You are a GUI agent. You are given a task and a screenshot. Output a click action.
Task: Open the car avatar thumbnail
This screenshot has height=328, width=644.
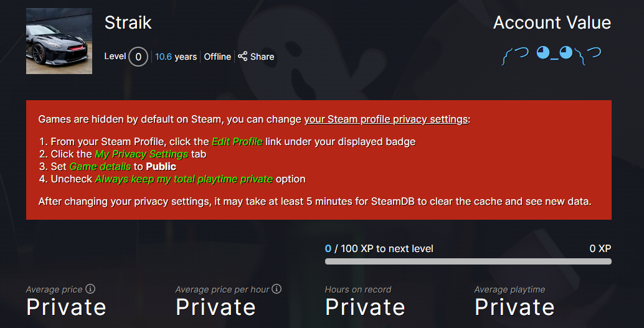click(x=59, y=41)
